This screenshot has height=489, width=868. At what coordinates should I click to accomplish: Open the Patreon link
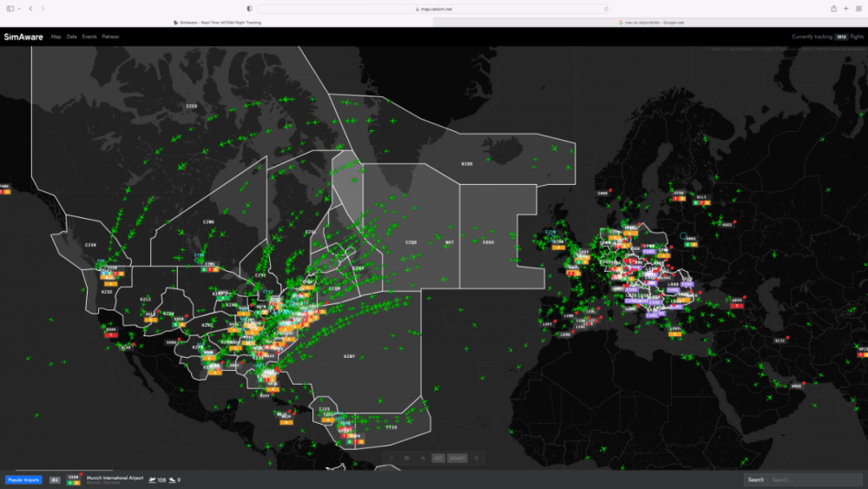tap(110, 36)
